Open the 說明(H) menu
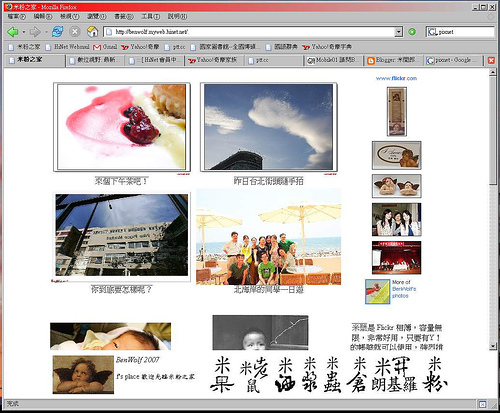This screenshot has height=413, width=500. pyautogui.click(x=177, y=16)
